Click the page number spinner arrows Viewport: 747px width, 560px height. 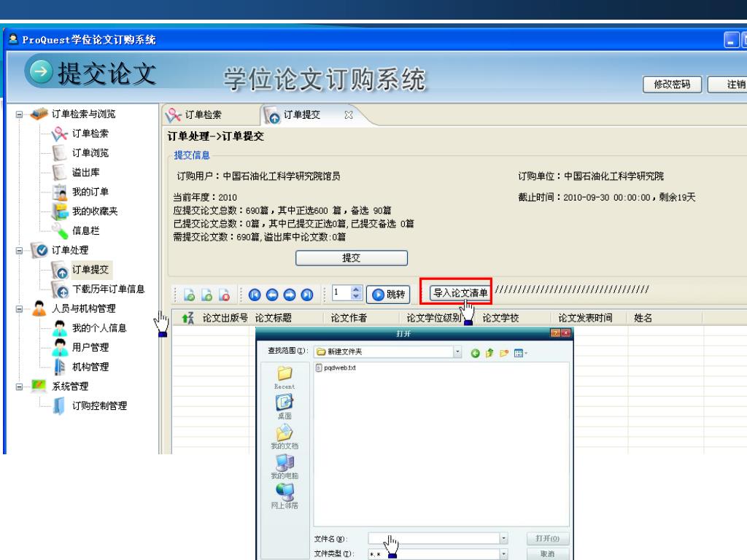point(356,292)
